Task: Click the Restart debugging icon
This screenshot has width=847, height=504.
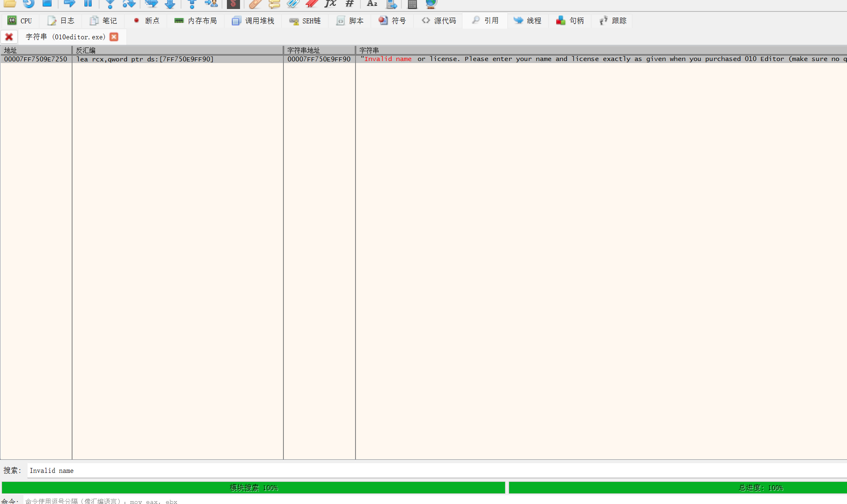Action: [28, 4]
